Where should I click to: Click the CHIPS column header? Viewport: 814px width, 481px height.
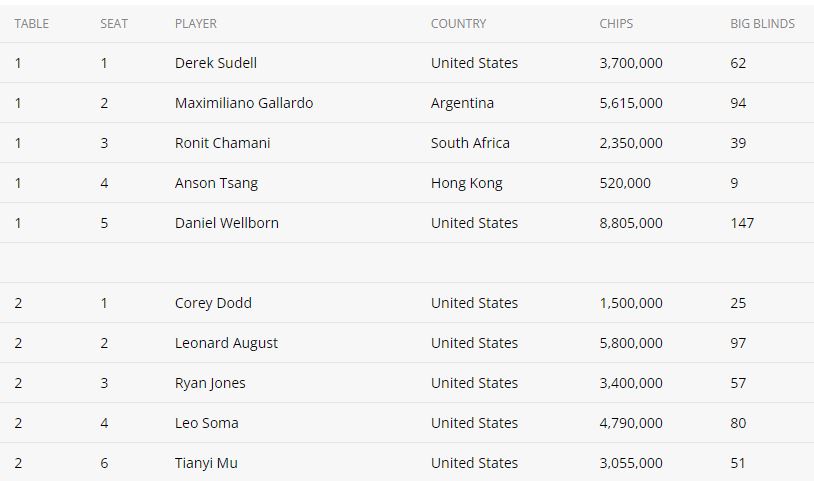point(616,24)
